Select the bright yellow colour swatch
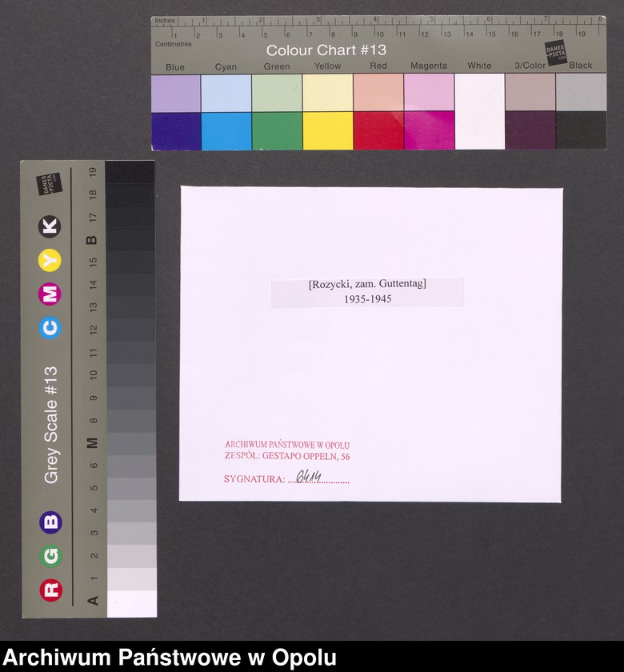The height and width of the screenshot is (672, 624). (327, 130)
